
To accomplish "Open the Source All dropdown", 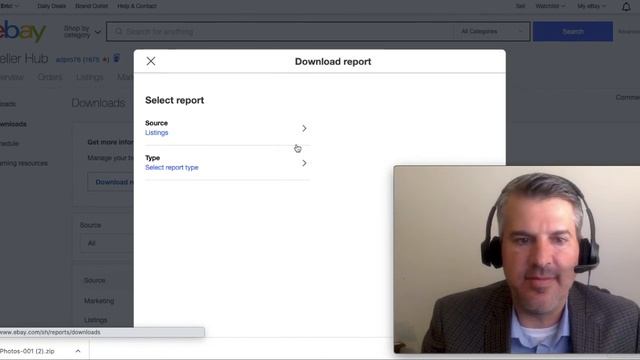I will (x=107, y=243).
